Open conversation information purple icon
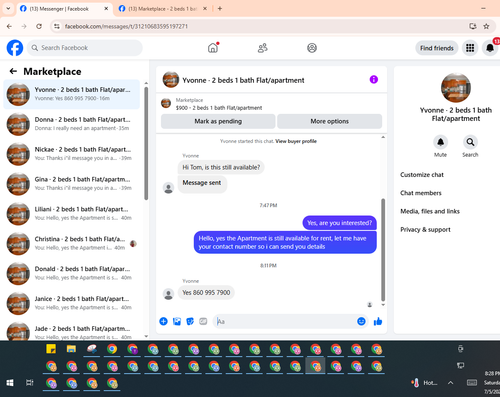Image resolution: width=500 pixels, height=397 pixels. [374, 79]
